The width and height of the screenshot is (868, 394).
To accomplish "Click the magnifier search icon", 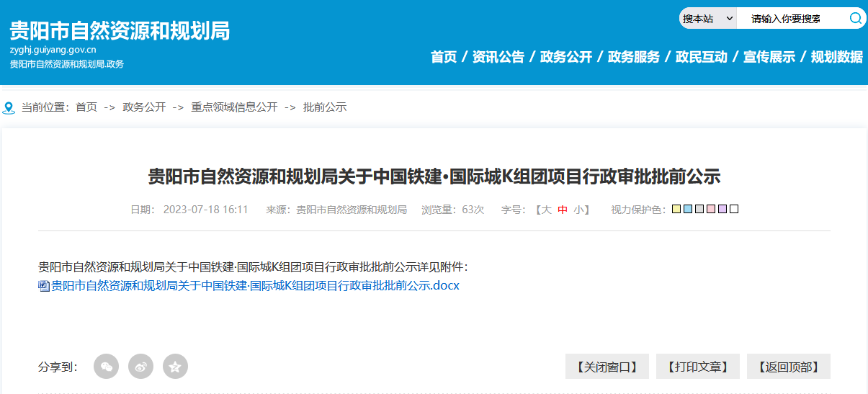I will pyautogui.click(x=856, y=19).
